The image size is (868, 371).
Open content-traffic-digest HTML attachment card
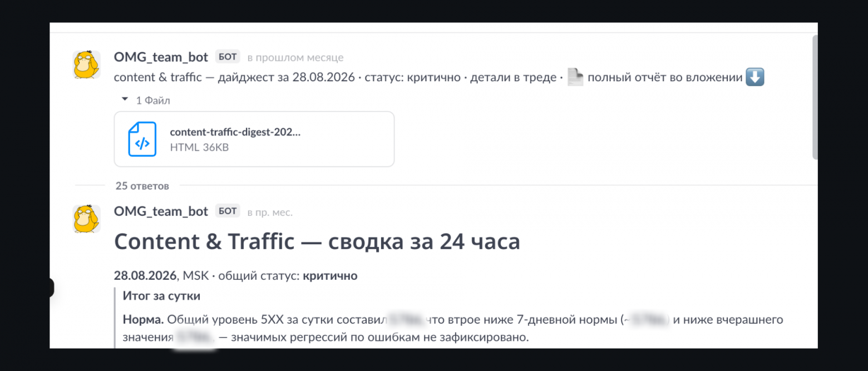pyautogui.click(x=254, y=139)
